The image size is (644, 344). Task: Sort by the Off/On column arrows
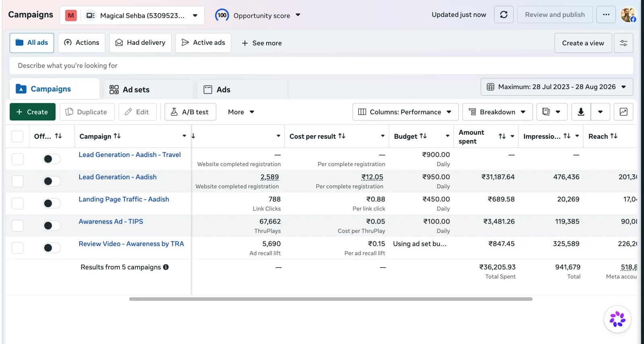58,136
